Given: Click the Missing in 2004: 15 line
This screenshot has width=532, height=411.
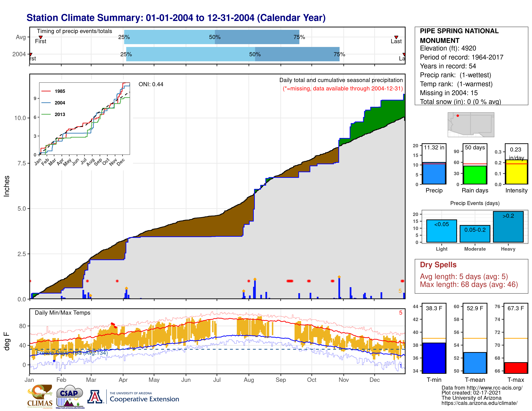Looking at the screenshot, I should click(449, 93).
